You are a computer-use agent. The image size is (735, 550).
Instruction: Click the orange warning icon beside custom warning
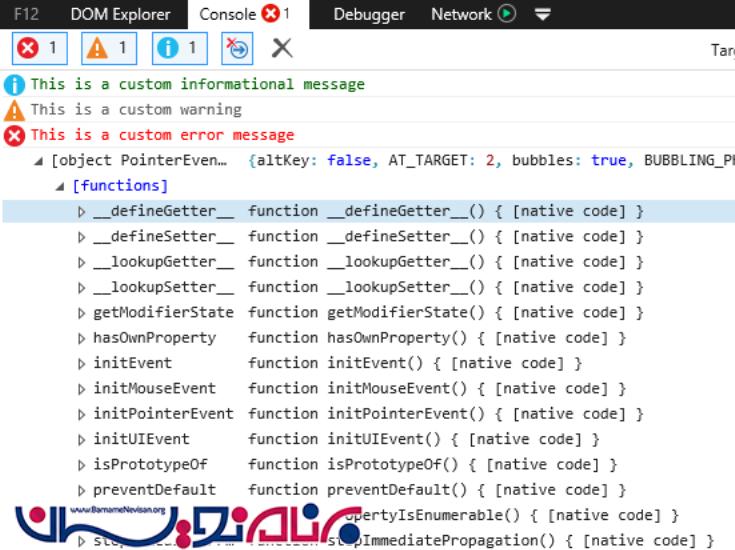tap(15, 110)
